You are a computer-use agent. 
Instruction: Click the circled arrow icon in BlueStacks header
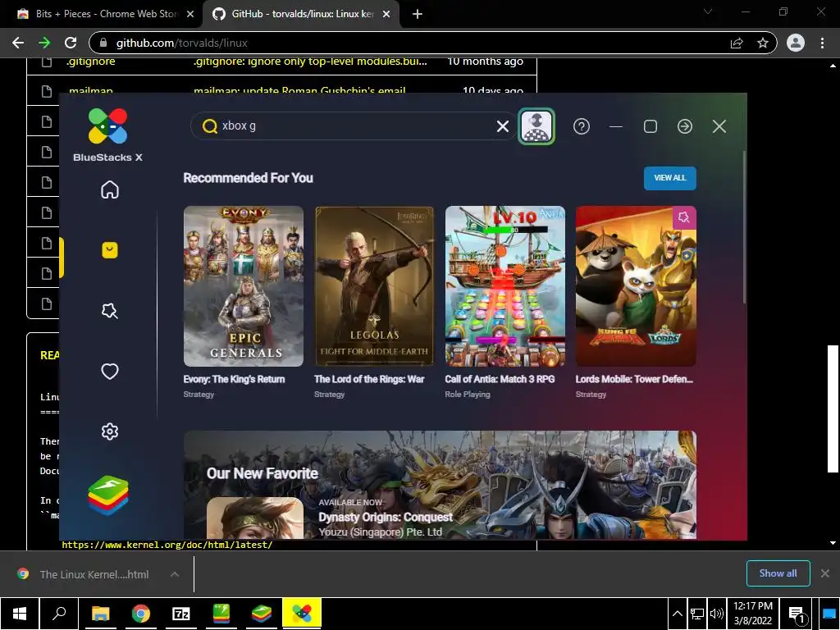click(685, 126)
